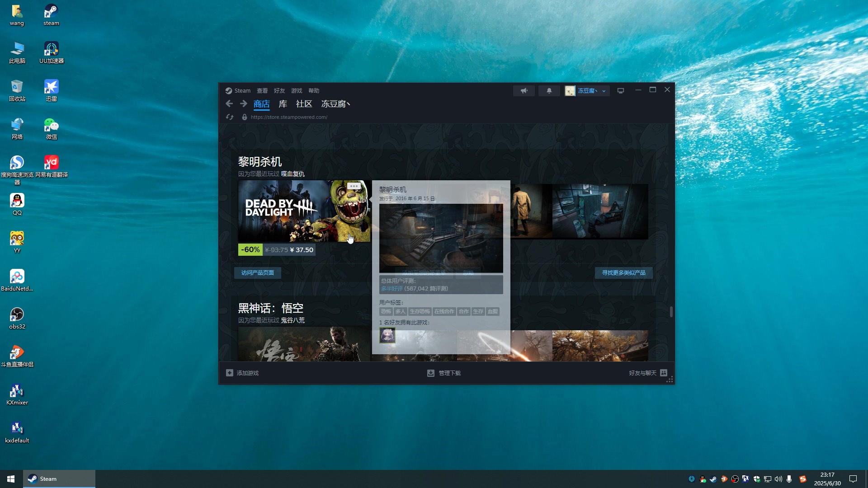Click the 生存恐怖 user tag
The height and width of the screenshot is (488, 868).
coord(420,312)
